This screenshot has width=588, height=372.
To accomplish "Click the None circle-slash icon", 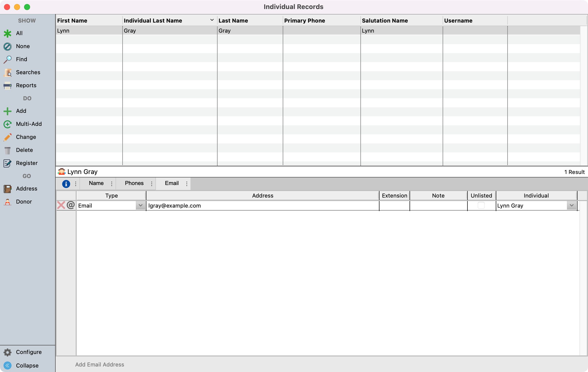I will click(8, 46).
